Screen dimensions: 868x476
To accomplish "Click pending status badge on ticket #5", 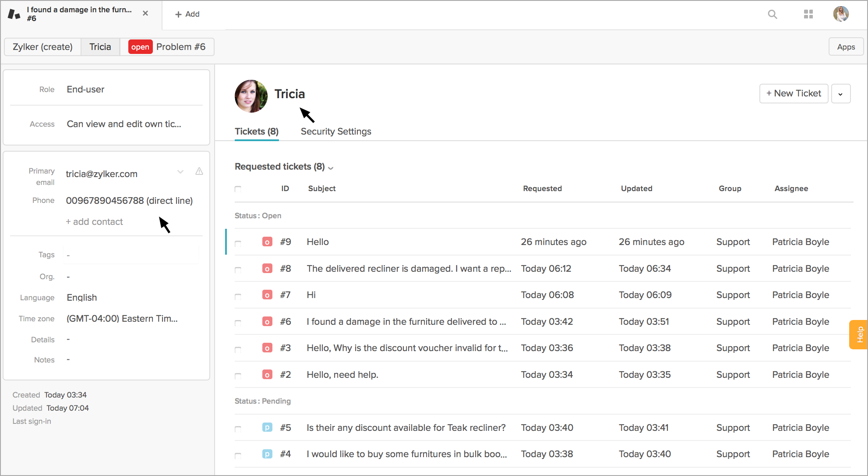I will click(267, 427).
